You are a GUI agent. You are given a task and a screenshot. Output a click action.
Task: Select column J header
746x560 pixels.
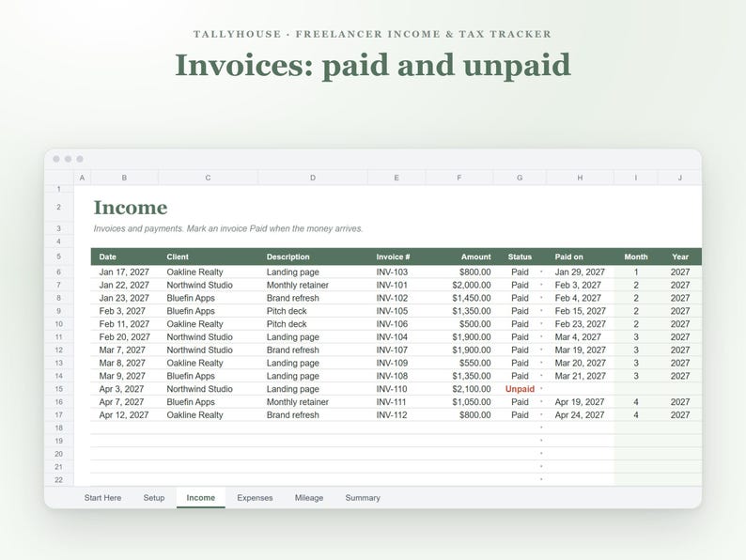(x=680, y=178)
